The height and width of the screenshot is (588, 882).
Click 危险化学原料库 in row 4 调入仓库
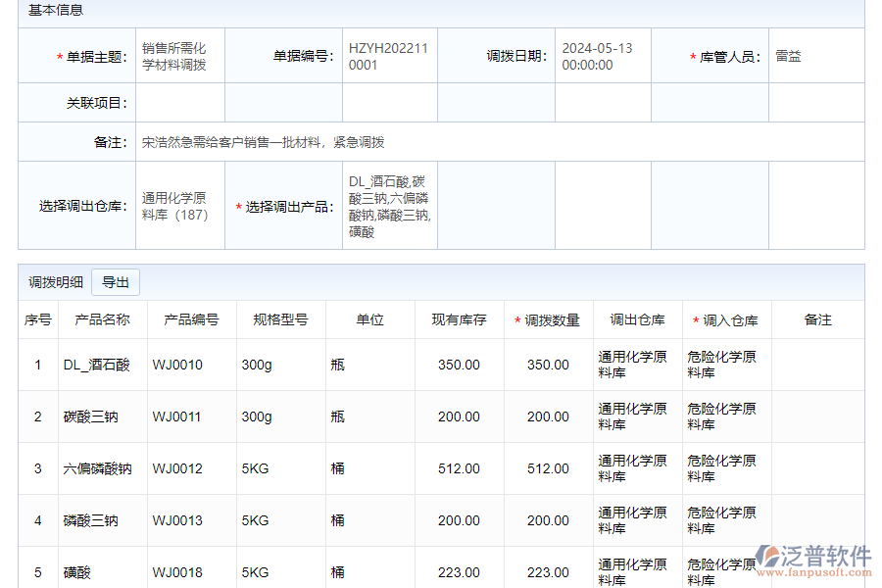(x=724, y=520)
